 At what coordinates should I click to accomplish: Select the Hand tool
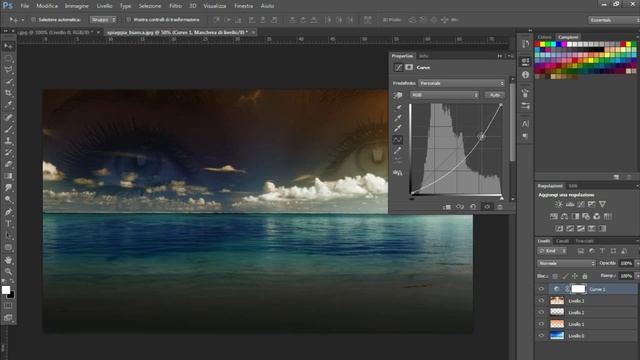tap(8, 260)
